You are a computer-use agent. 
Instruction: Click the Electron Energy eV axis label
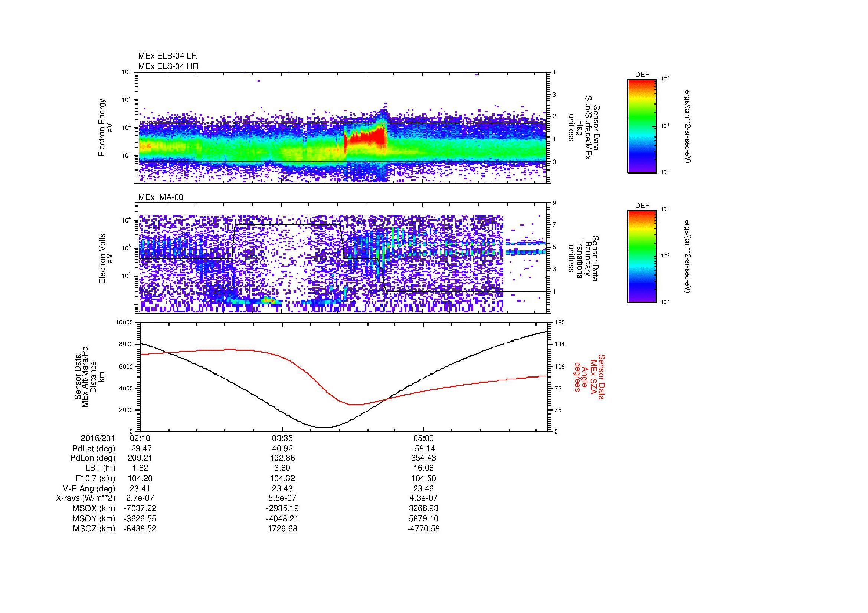coord(106,128)
